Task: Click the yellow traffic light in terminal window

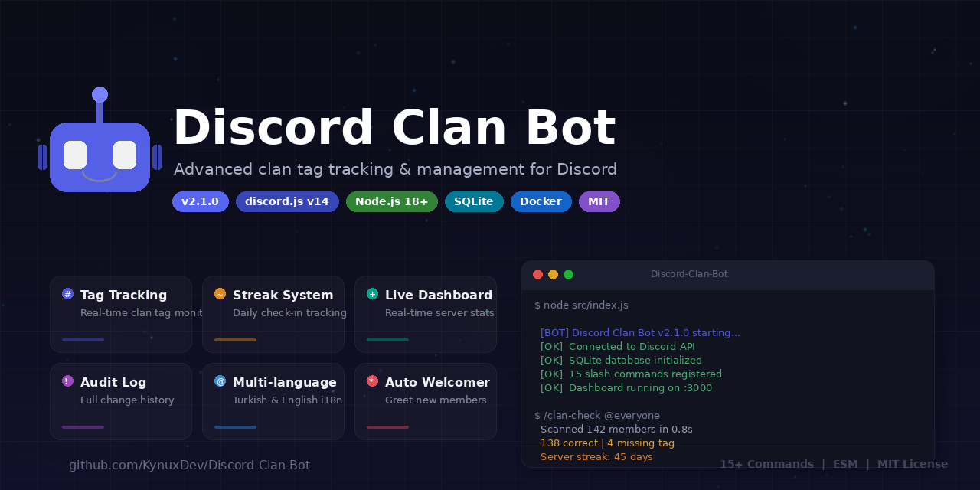Action: click(553, 274)
